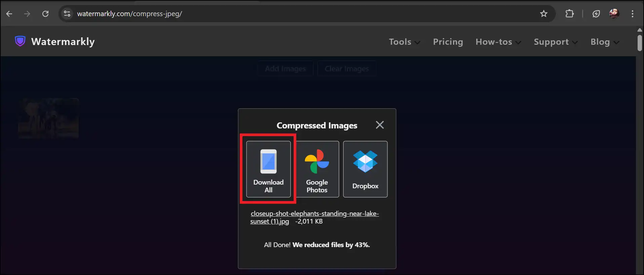
Task: Expand the How-tos menu
Action: pyautogui.click(x=498, y=42)
